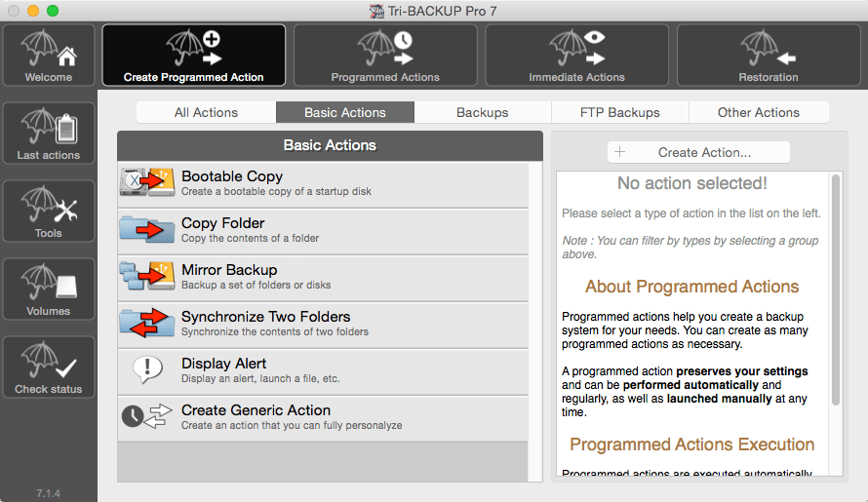Open the FTP Backups tab

(620, 112)
